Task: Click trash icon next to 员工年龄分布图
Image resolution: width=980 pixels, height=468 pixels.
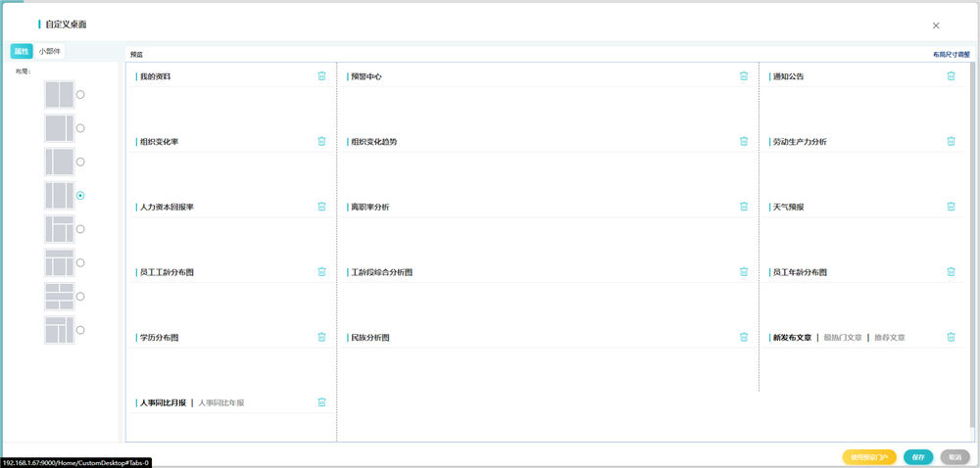Action: pos(951,272)
